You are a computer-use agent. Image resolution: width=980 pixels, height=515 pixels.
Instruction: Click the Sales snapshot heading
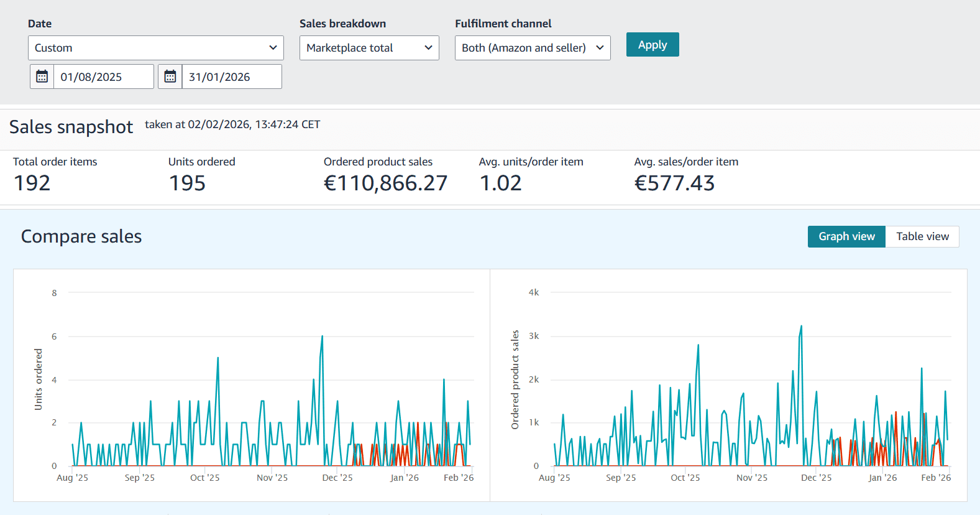point(71,127)
